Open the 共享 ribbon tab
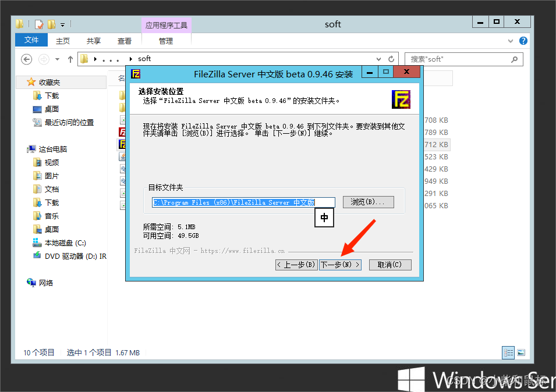The width and height of the screenshot is (556, 392). (x=94, y=41)
